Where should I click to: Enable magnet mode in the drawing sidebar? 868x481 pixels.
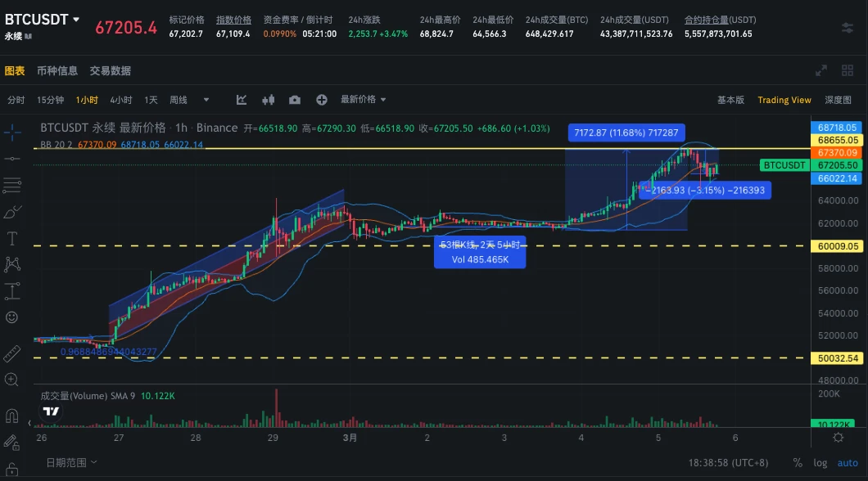click(11, 416)
